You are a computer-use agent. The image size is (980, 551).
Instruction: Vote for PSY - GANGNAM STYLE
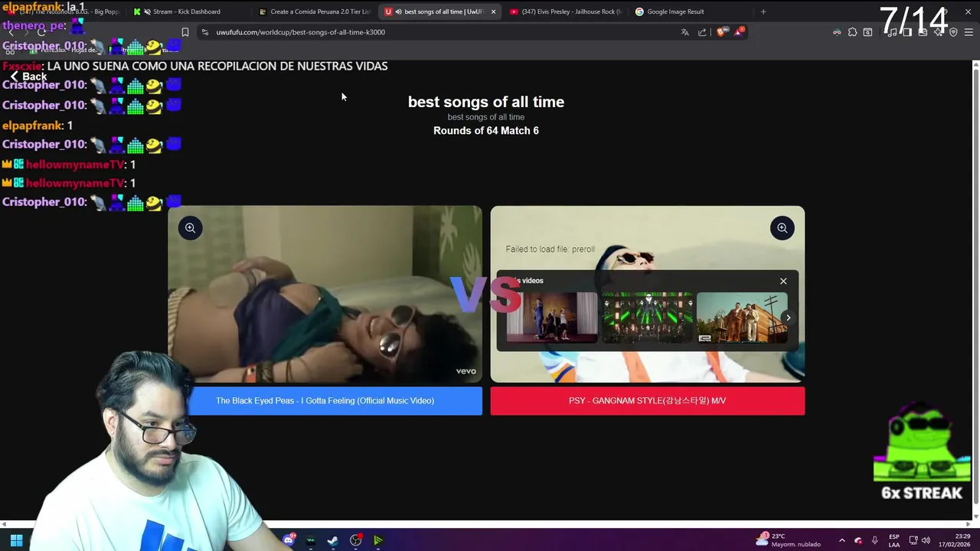647,401
